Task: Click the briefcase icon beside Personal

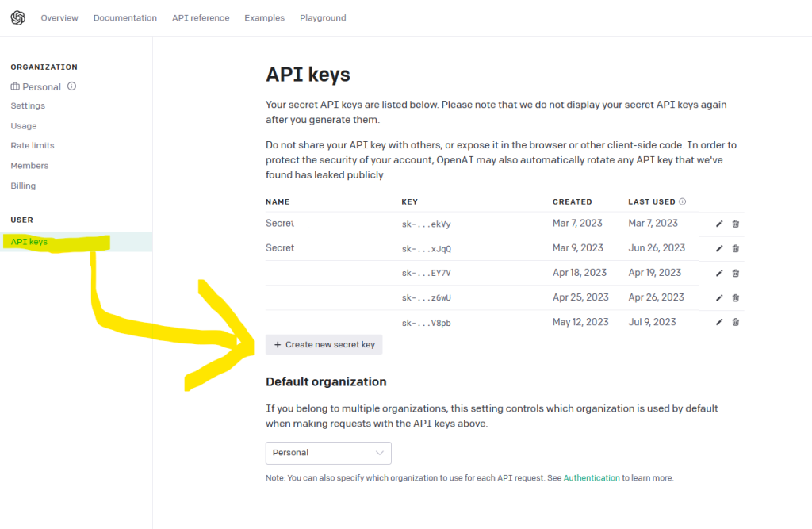Action: [x=15, y=86]
